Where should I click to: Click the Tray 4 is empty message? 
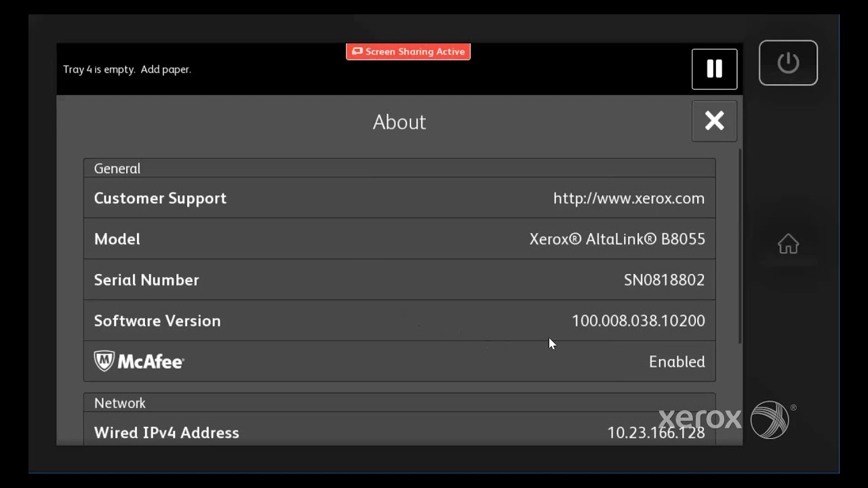click(127, 69)
